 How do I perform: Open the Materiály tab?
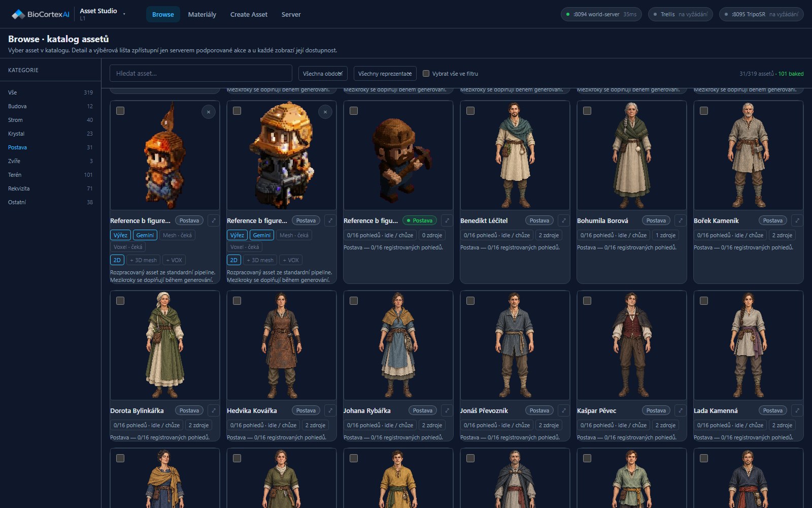tap(202, 14)
